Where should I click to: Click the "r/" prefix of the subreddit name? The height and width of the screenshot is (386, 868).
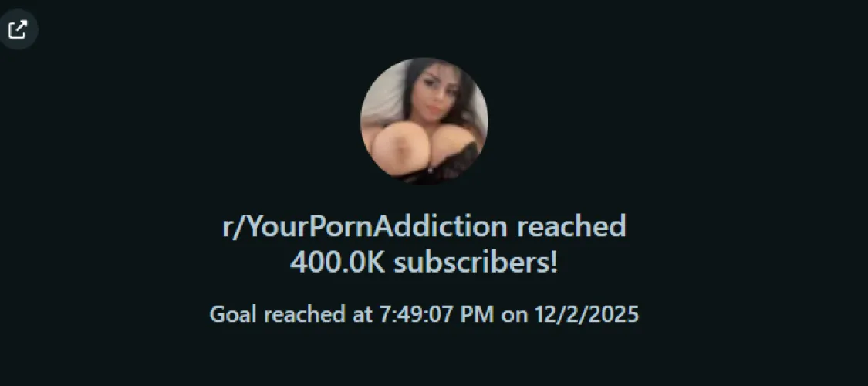(x=232, y=227)
